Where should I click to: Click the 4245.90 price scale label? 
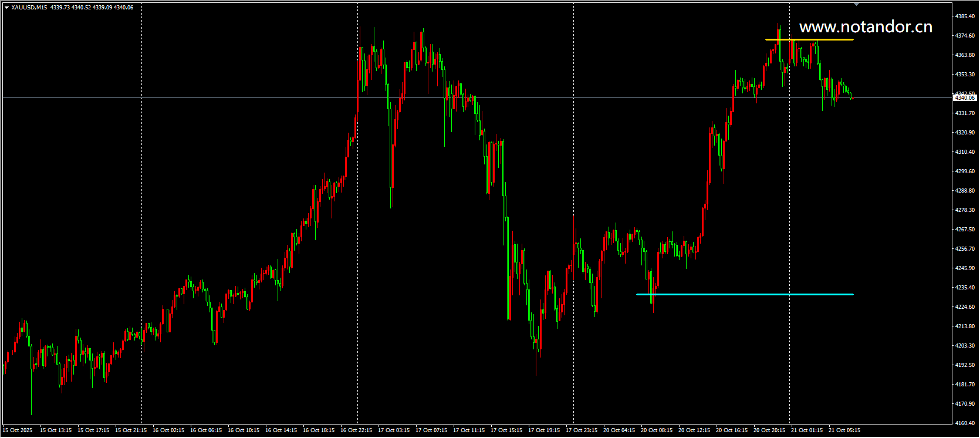pyautogui.click(x=965, y=268)
